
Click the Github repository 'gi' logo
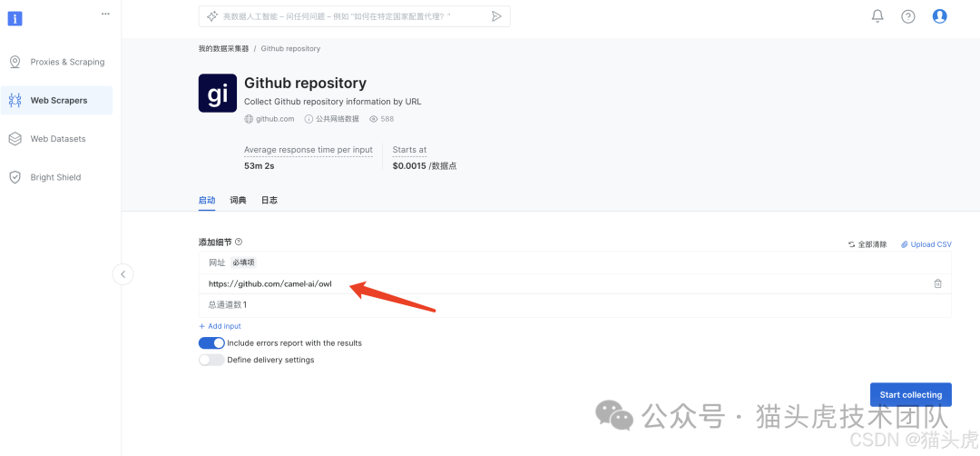coord(218,94)
